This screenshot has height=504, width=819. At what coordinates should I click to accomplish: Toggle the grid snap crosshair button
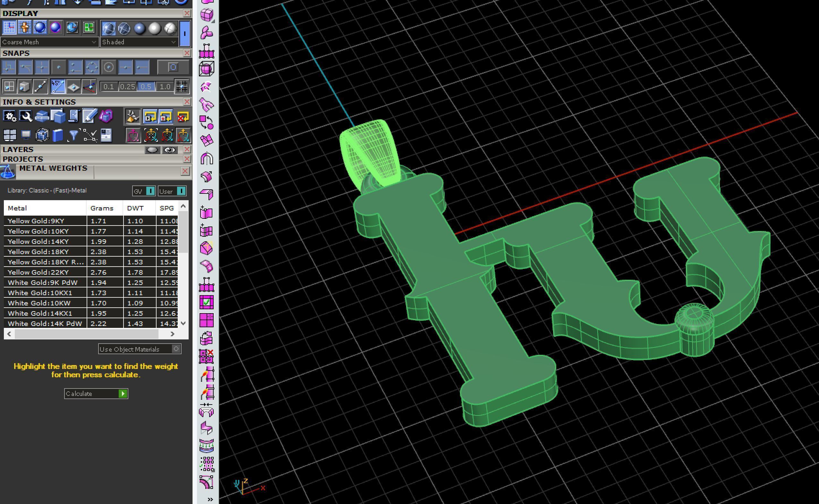pyautogui.click(x=182, y=87)
